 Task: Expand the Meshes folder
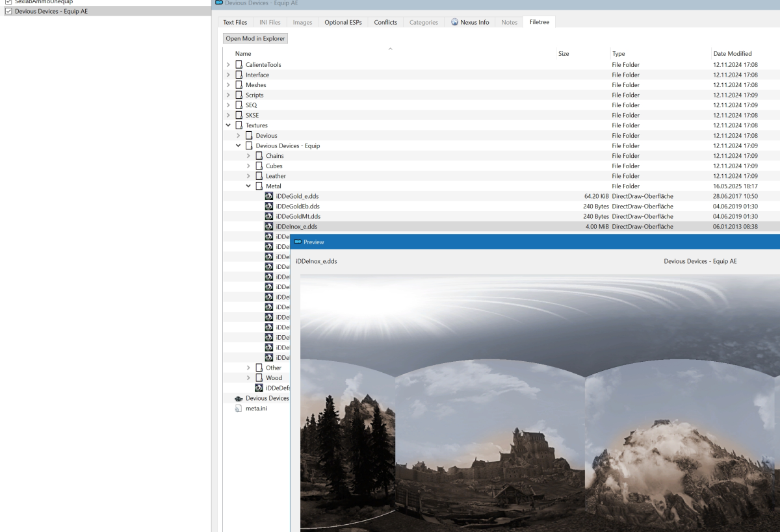(x=228, y=85)
